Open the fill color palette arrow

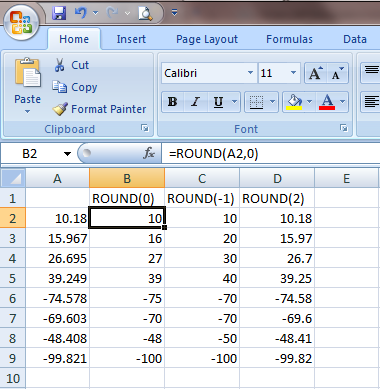(310, 102)
